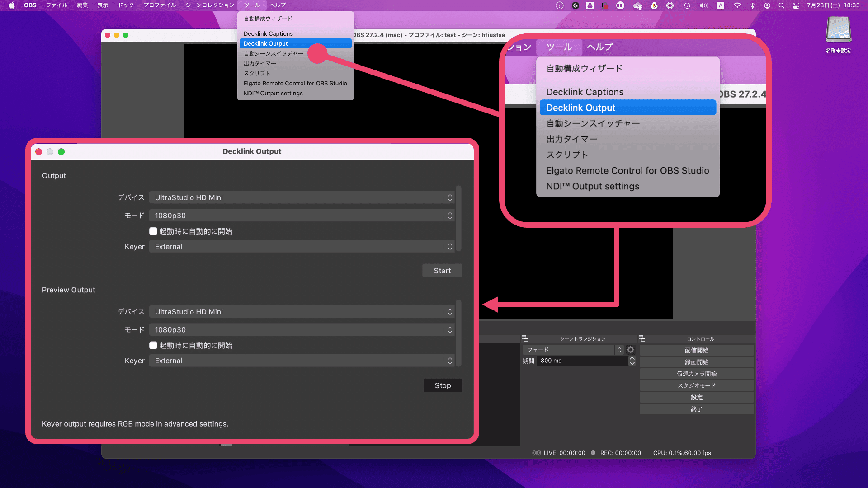Undock the シーントランジション panel
Image resolution: width=868 pixels, height=488 pixels.
pyautogui.click(x=525, y=338)
